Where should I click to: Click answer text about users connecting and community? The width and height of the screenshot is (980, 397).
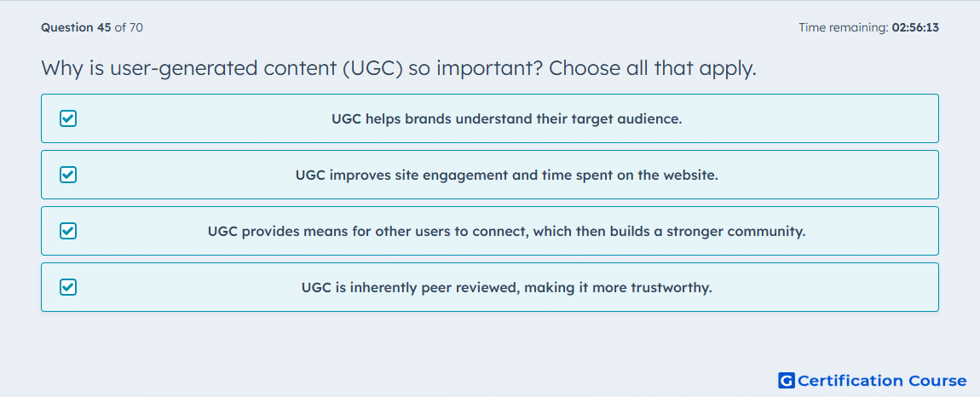pyautogui.click(x=507, y=232)
